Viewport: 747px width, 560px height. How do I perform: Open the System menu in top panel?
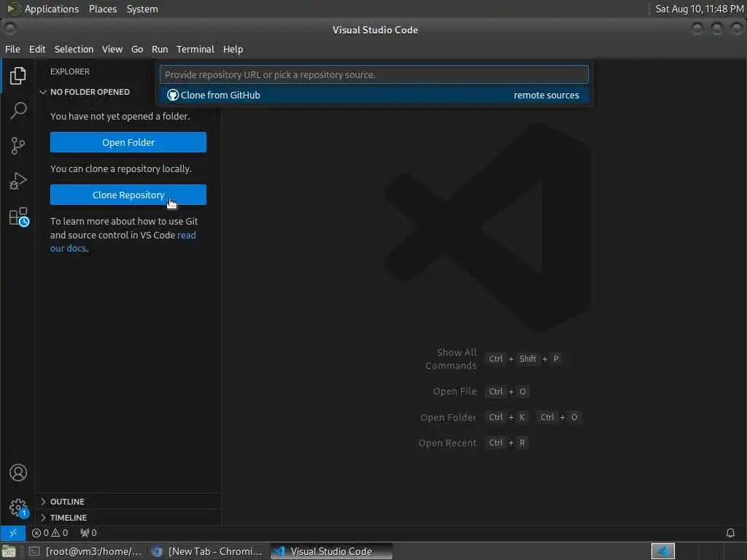[142, 9]
